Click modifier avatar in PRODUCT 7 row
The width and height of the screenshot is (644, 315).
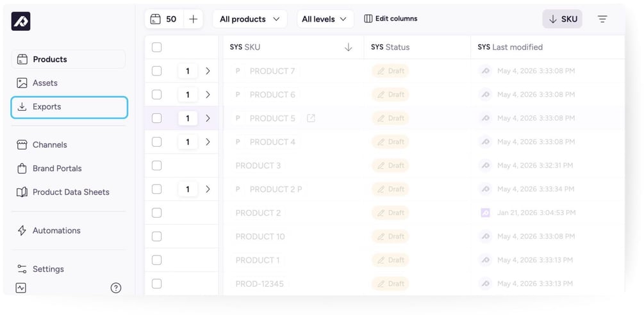[x=485, y=71]
